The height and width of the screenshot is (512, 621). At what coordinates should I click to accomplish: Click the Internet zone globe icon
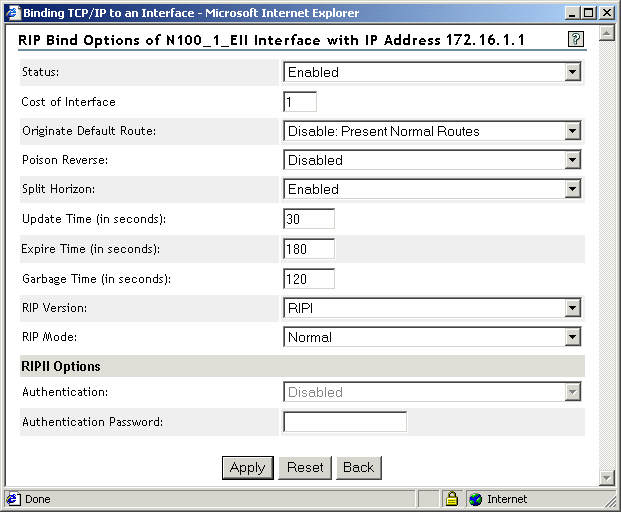(x=475, y=499)
